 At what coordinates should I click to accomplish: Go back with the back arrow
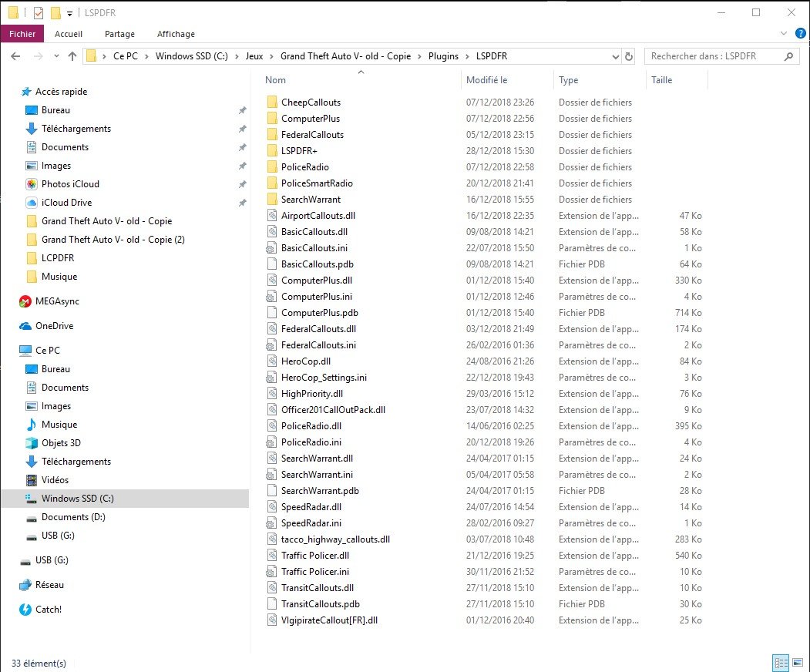point(15,56)
